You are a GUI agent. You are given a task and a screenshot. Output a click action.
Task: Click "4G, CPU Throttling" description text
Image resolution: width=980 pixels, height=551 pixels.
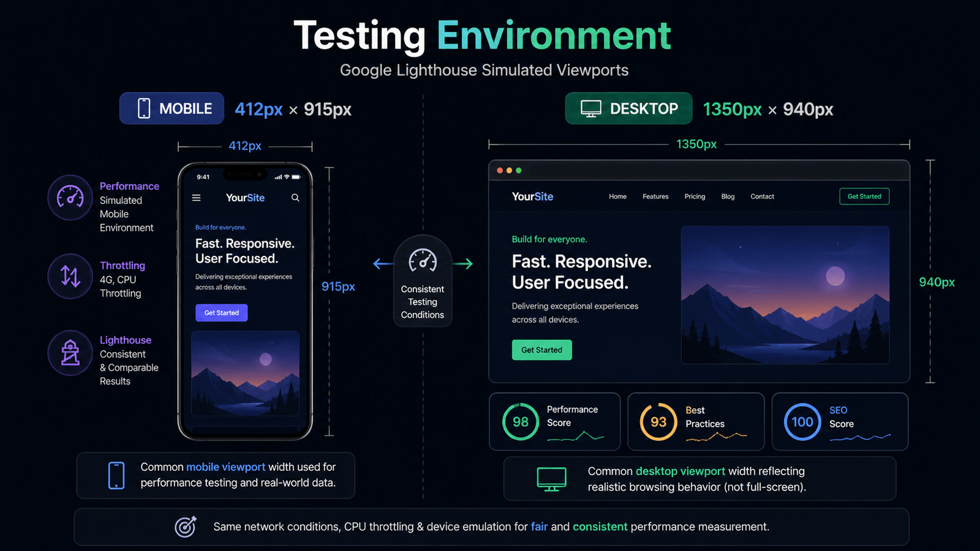point(121,287)
